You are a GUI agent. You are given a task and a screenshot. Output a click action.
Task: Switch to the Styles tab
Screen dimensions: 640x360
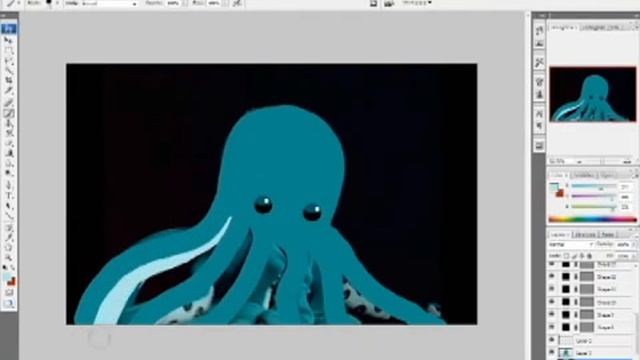(x=607, y=175)
